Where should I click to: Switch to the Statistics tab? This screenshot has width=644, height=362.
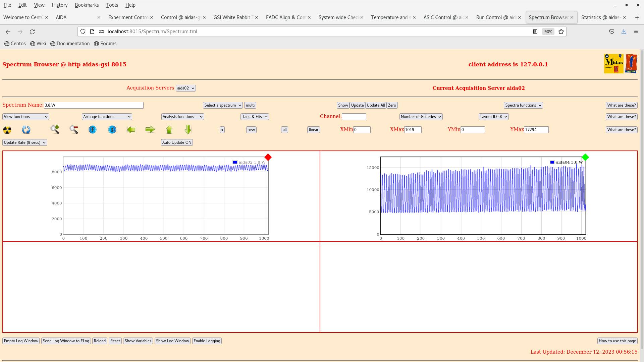[x=601, y=17]
